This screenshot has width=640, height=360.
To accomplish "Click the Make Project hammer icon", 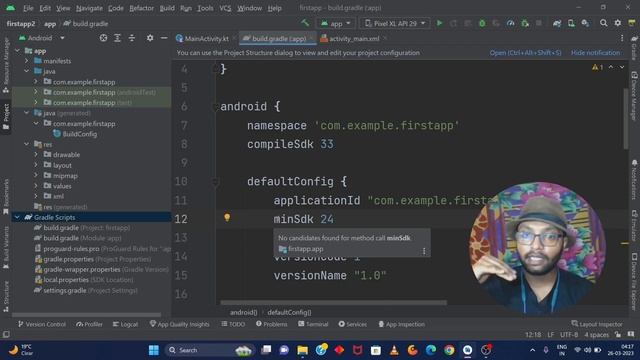I will point(305,23).
